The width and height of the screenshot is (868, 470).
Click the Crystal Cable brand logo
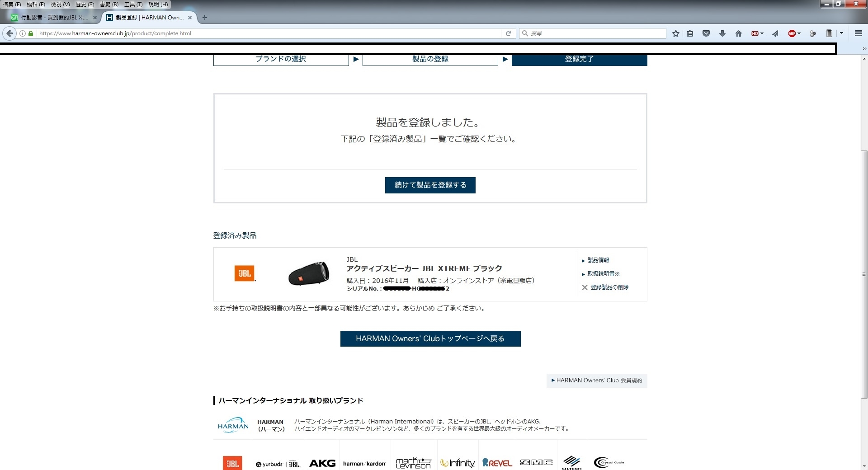609,462
